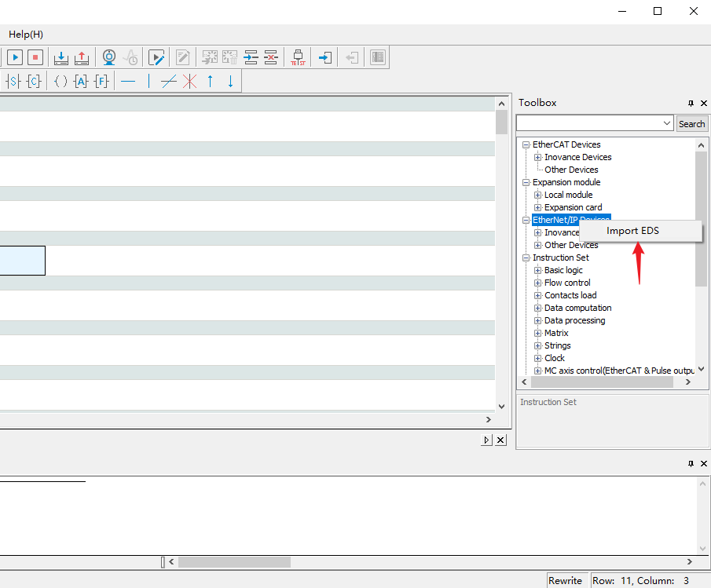Collapse the EtherCAT Devices tree node
Image resolution: width=711 pixels, height=588 pixels.
tap(526, 144)
